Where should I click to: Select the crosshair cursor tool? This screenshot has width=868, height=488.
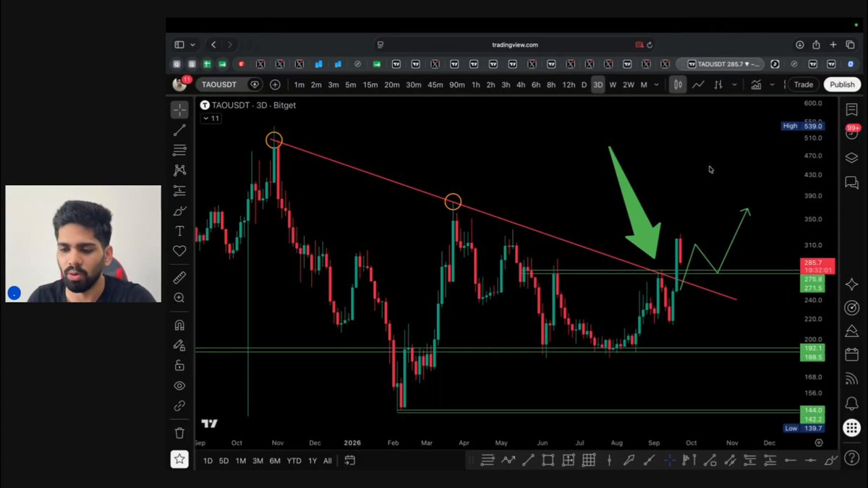click(179, 110)
